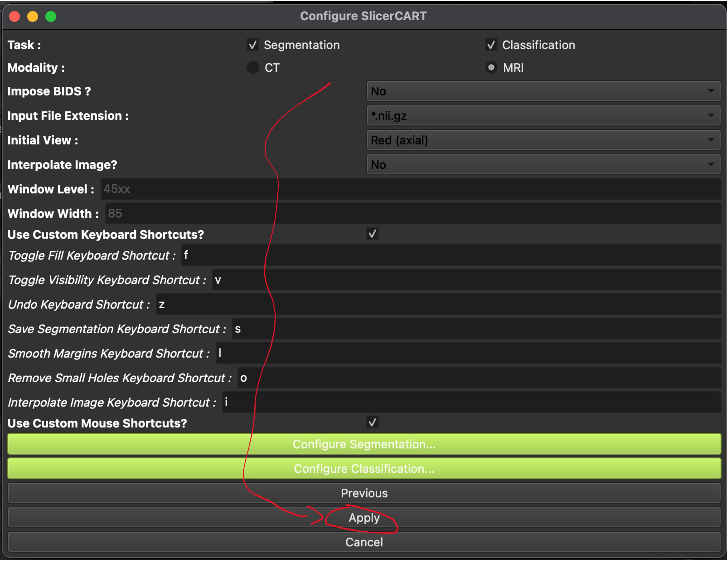Maximize the window with the green button
Screen dimensions: 728x561
tap(51, 16)
